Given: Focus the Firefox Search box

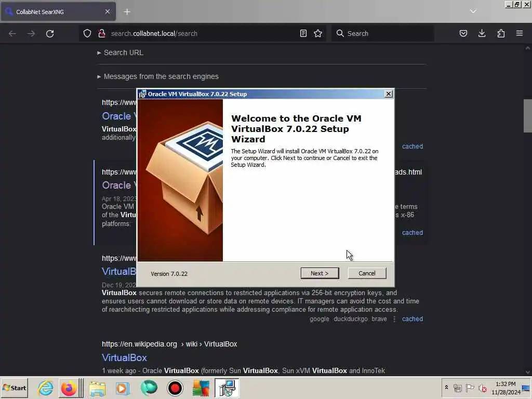Looking at the screenshot, I should coord(383,34).
